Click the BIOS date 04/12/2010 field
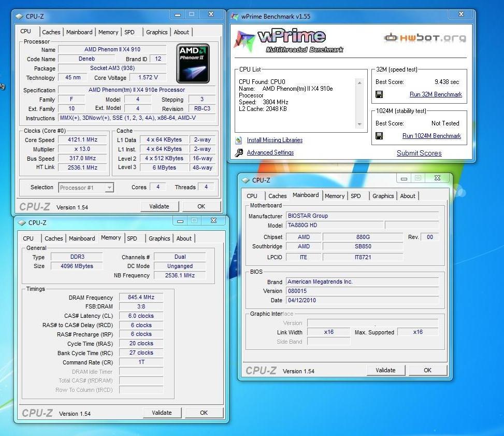 click(362, 300)
